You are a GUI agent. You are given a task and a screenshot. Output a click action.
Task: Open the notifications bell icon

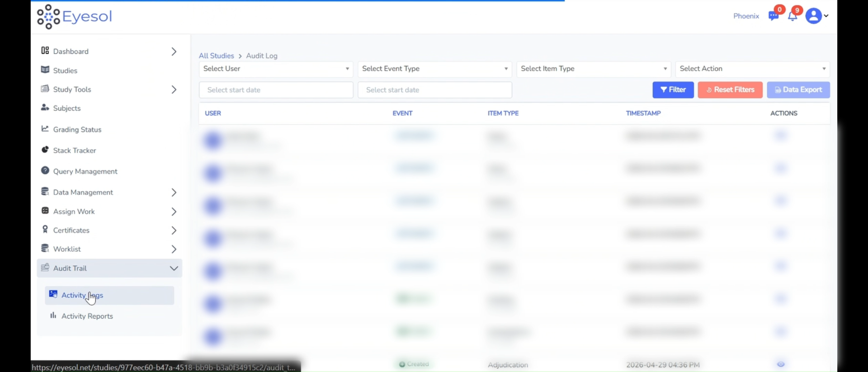[x=792, y=16]
